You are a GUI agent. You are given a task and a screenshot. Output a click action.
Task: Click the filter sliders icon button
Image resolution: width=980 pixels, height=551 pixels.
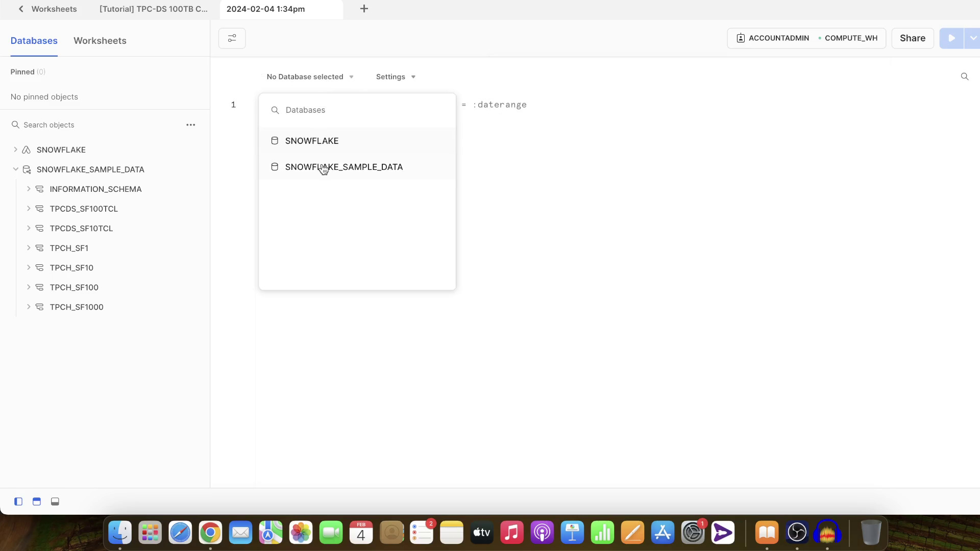[x=232, y=38]
